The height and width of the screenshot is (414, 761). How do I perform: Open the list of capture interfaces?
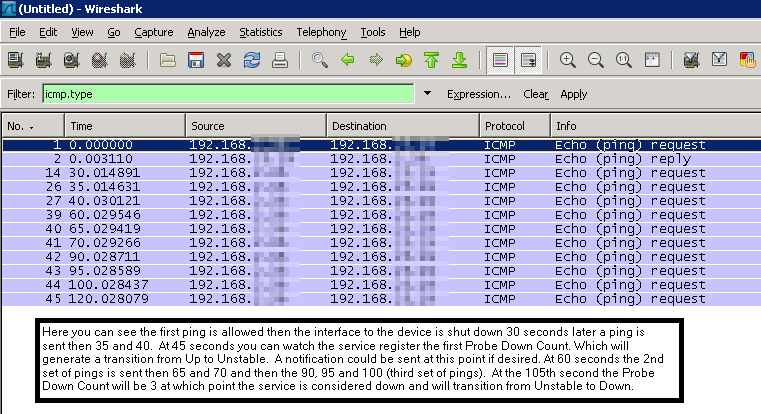pyautogui.click(x=16, y=60)
